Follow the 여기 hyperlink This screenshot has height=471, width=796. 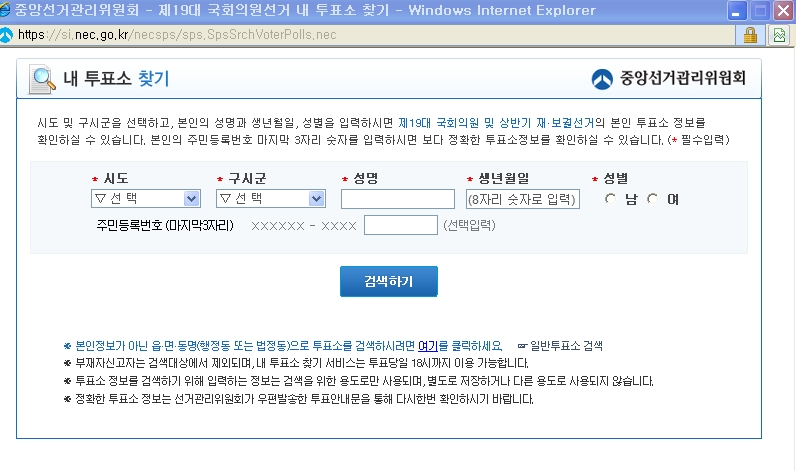427,346
